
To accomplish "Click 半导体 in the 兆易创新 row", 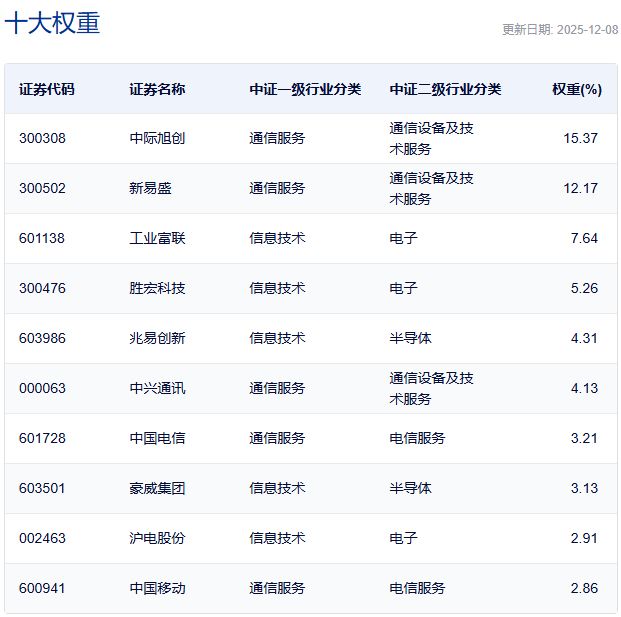I will [410, 338].
